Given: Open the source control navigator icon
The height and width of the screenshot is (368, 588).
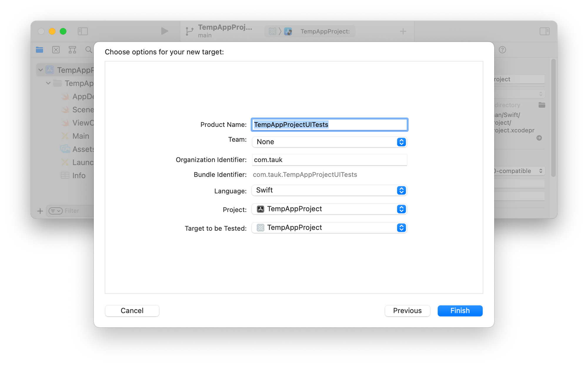Looking at the screenshot, I should pos(56,50).
